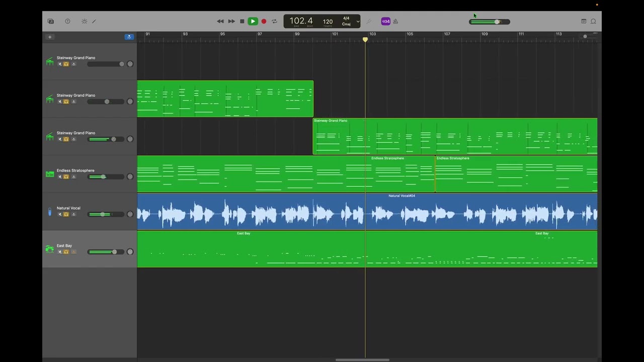Click the East Bay pan knob
644x362 pixels.
point(130,252)
